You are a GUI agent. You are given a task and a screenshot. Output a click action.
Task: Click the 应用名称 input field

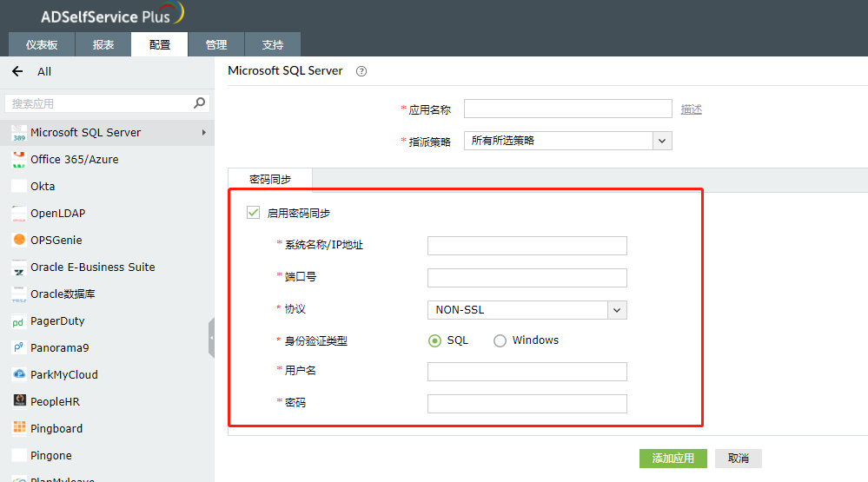(568, 109)
